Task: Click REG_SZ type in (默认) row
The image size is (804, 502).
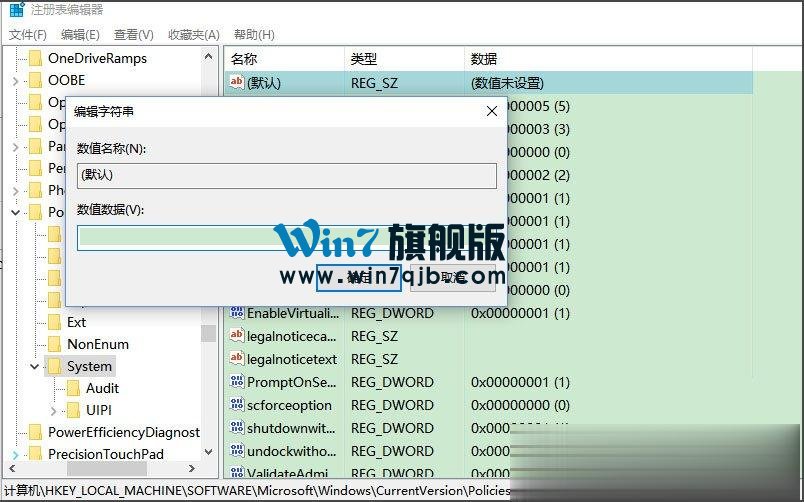Action: click(374, 83)
